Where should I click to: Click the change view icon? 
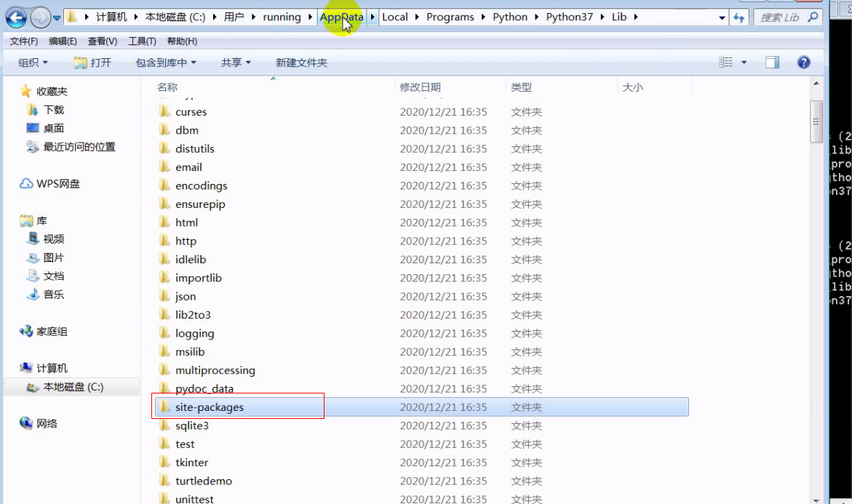(725, 63)
